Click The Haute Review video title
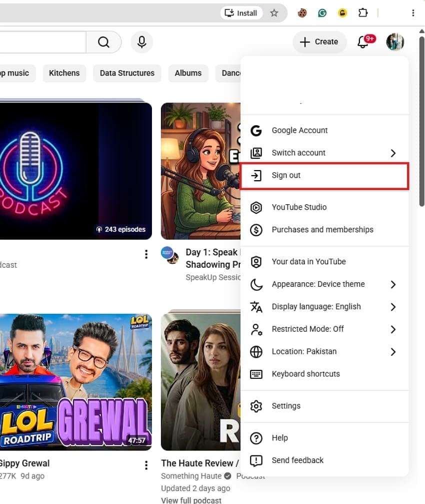This screenshot has width=425, height=504. coord(200,463)
